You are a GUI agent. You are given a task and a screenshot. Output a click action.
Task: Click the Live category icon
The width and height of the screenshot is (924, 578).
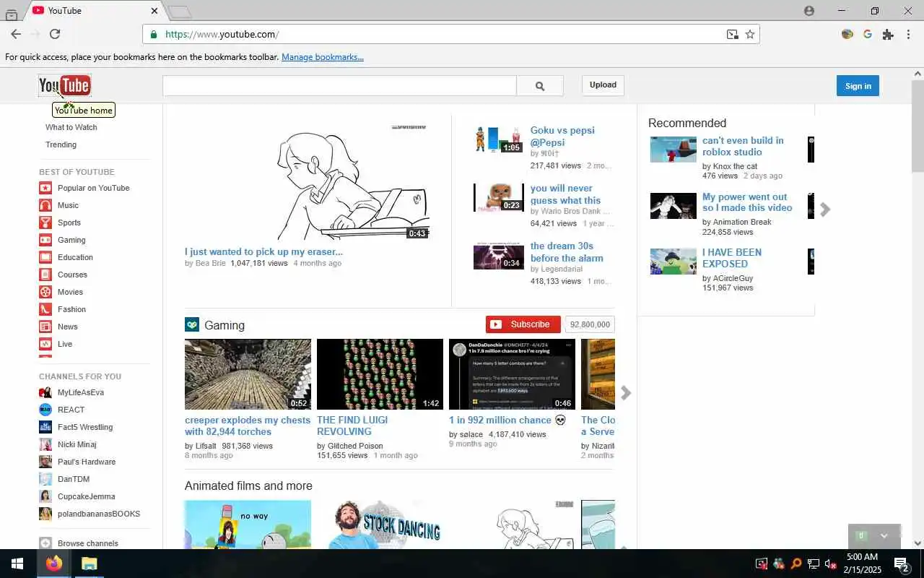[x=45, y=344]
